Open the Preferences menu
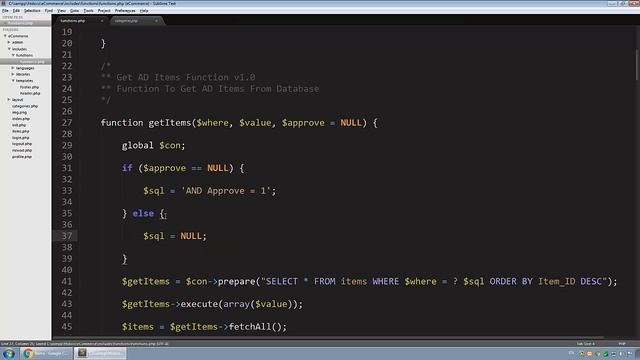 [x=125, y=11]
